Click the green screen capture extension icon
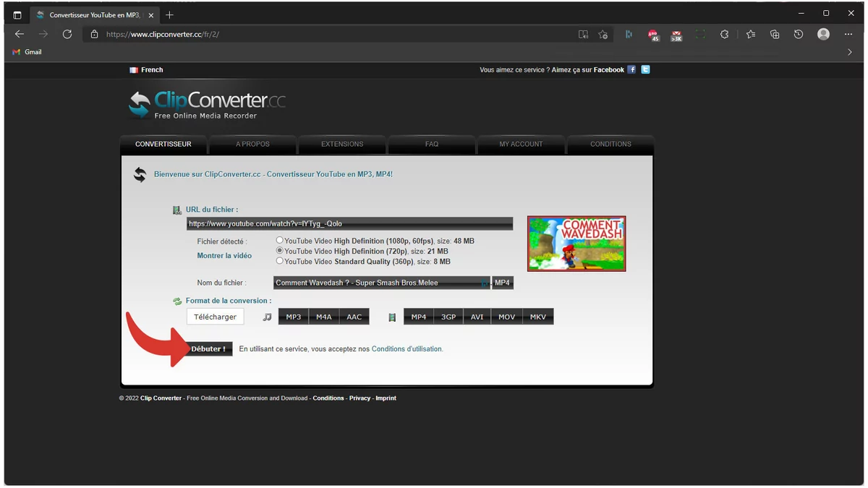Screen dimensions: 868x488 (x=700, y=34)
